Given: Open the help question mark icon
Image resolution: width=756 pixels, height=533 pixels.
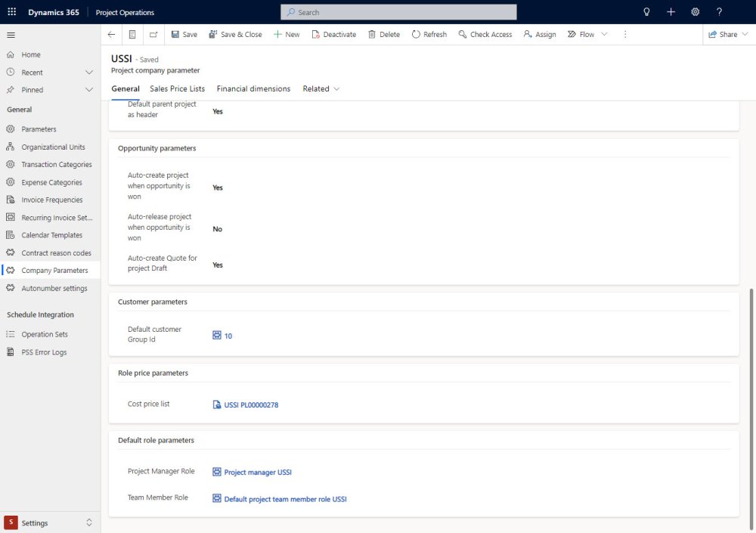Looking at the screenshot, I should pyautogui.click(x=719, y=12).
